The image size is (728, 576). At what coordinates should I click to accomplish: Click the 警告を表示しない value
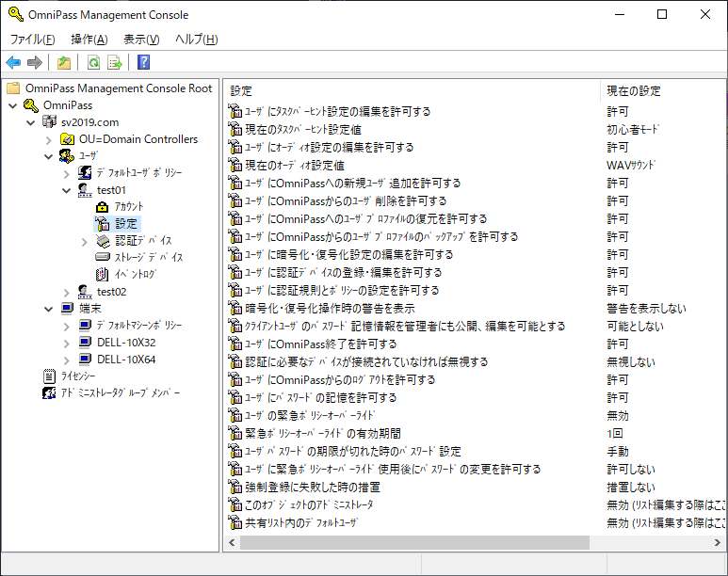click(x=646, y=308)
